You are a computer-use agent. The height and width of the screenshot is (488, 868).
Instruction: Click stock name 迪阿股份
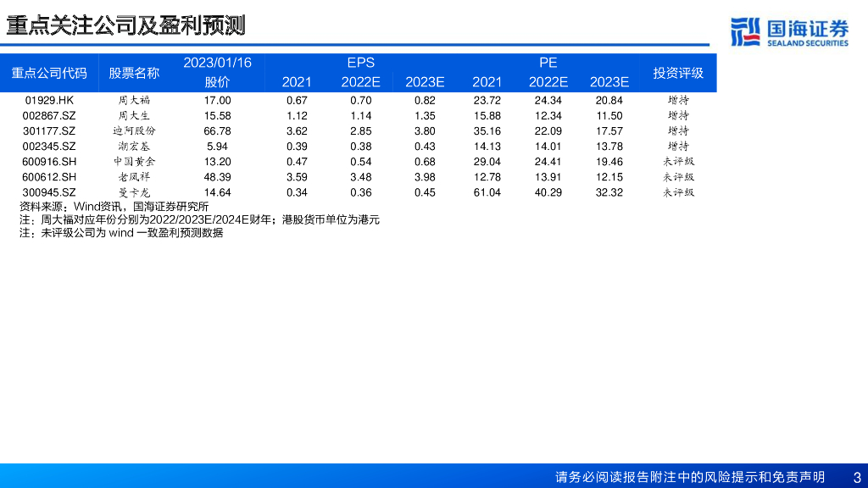[134, 131]
